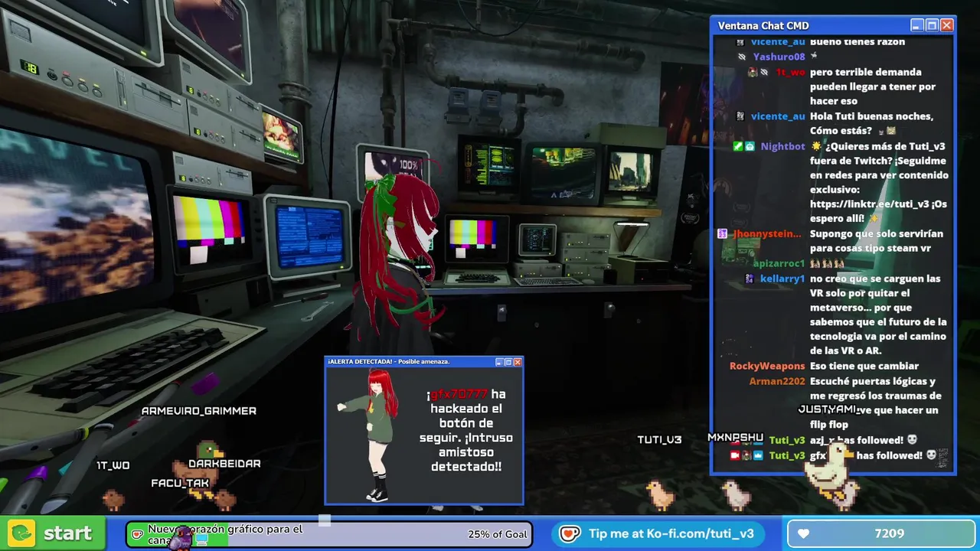This screenshot has width=980, height=551.
Task: Click the crossed-eye badge beside 1t_wo
Action: pos(764,72)
